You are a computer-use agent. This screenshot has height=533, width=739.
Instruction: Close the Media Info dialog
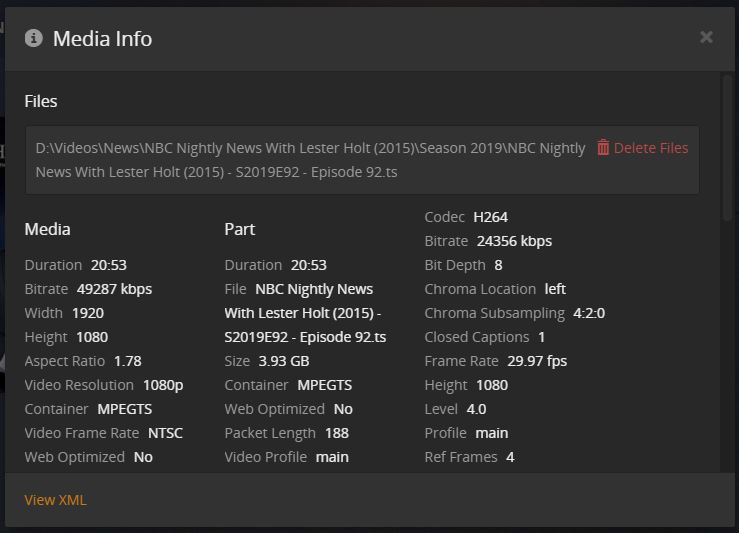point(706,37)
